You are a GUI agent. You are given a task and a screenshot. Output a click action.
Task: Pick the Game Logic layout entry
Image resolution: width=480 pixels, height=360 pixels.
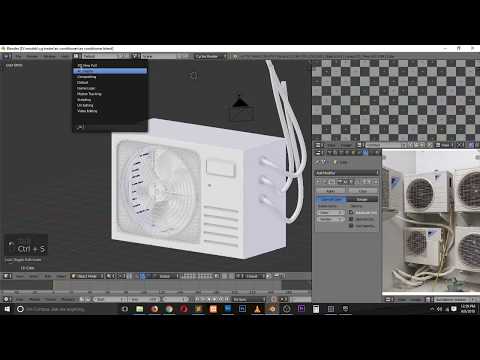pos(86,88)
